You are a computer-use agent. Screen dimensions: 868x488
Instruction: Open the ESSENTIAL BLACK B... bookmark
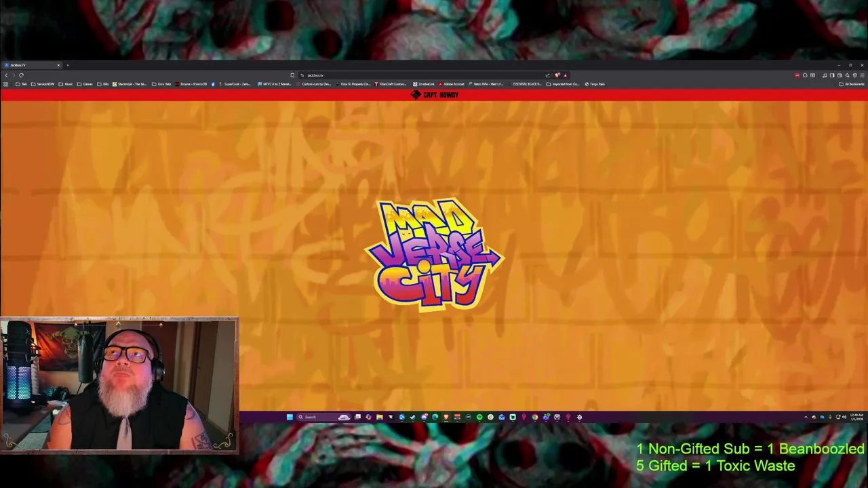[x=526, y=84]
